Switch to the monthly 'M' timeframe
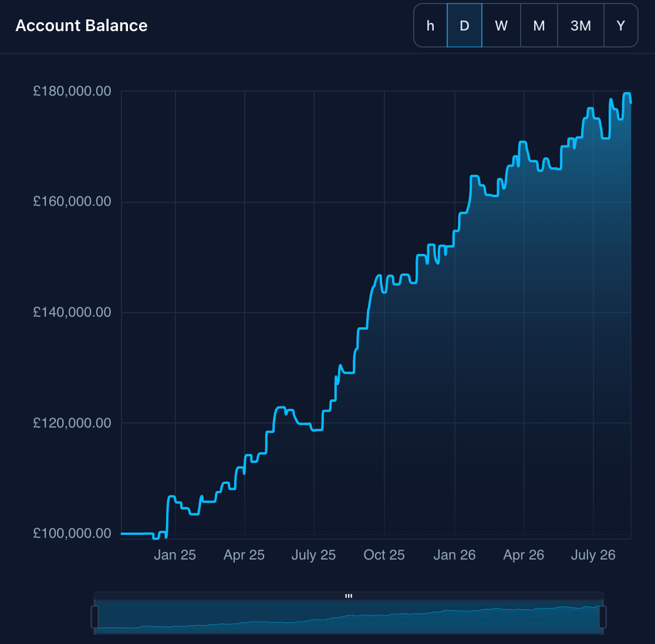655x644 pixels. click(x=539, y=25)
